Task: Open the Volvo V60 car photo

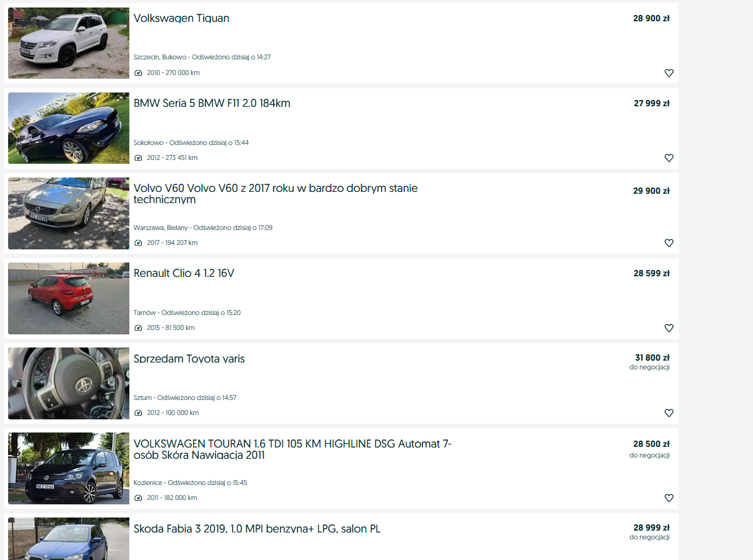Action: point(69,213)
